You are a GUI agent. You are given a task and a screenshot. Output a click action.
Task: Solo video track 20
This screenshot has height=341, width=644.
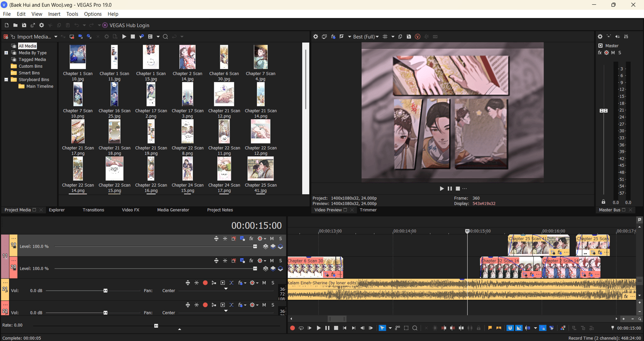(281, 260)
